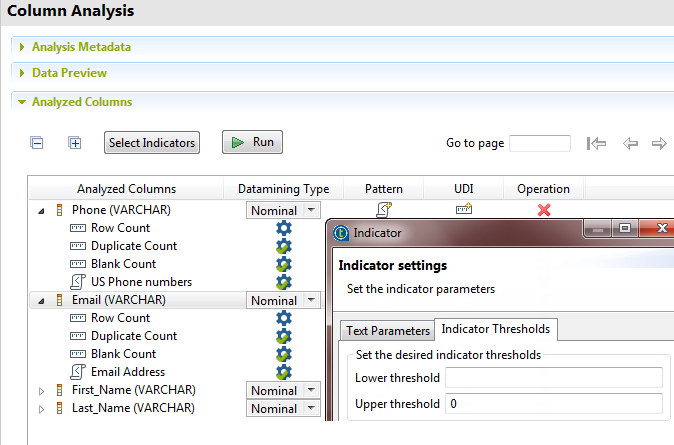
Task: Open options gear for Phone Row Count
Action: click(x=284, y=228)
